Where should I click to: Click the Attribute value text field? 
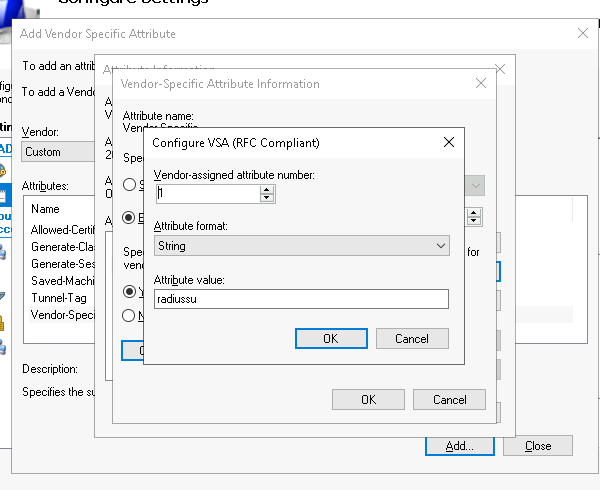(x=300, y=299)
